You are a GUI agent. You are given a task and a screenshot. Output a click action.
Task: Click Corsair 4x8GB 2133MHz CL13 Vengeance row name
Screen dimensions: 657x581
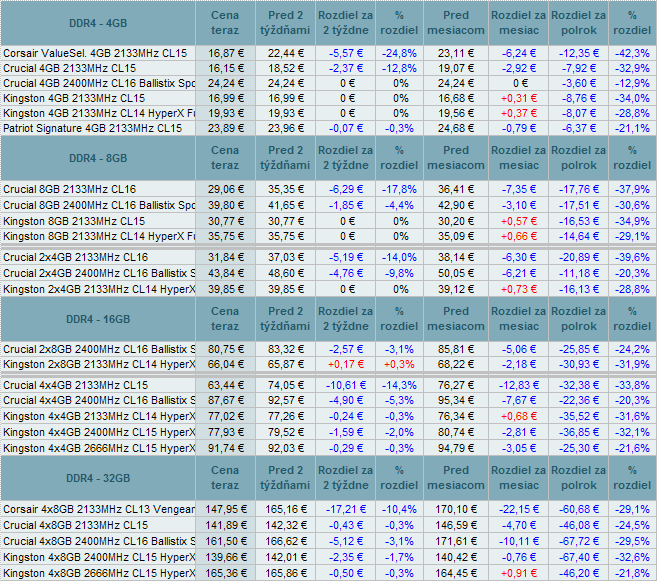(x=99, y=509)
